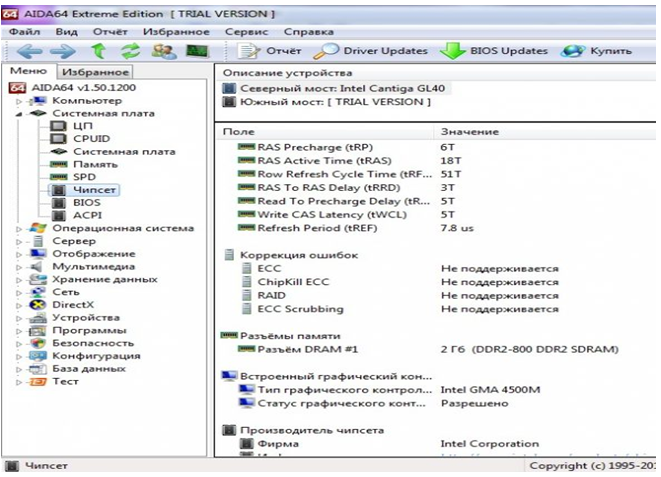Open the Вид menu
This screenshot has width=661, height=477.
tap(67, 32)
